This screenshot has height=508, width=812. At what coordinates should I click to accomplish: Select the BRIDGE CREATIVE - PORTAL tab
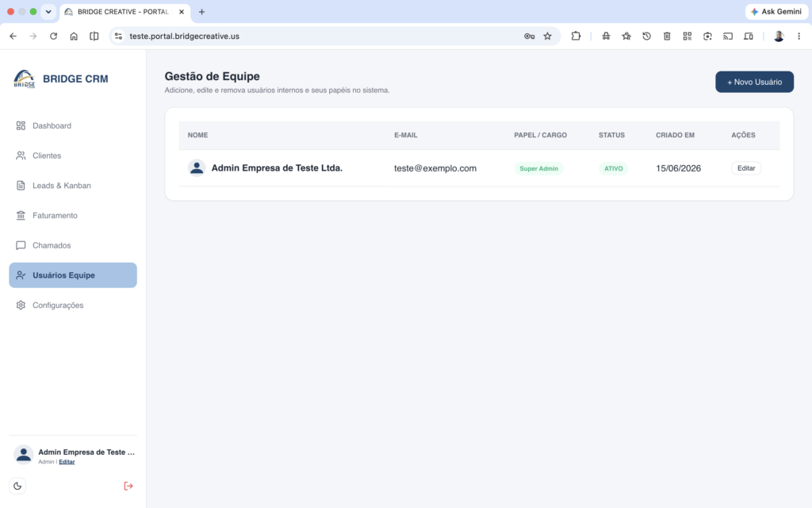[123, 11]
